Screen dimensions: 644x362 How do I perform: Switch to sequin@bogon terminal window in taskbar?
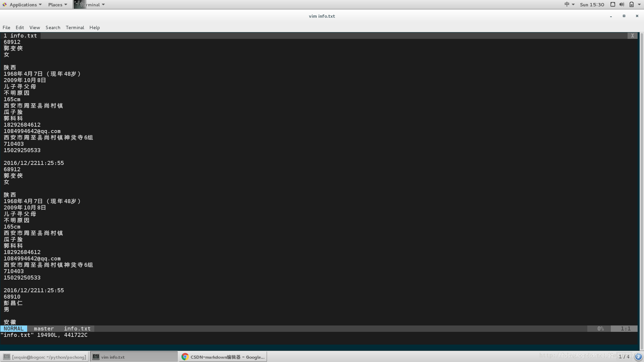click(x=45, y=357)
